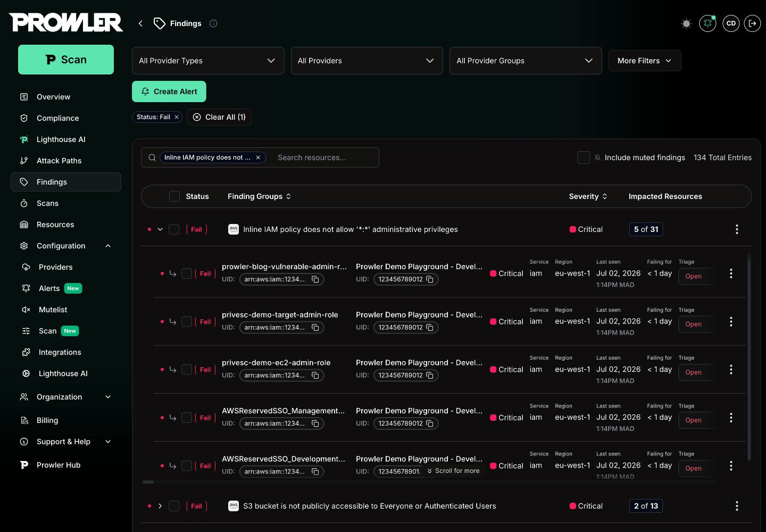This screenshot has width=766, height=532.
Task: Enable Include muted findings checkbox
Action: [584, 157]
